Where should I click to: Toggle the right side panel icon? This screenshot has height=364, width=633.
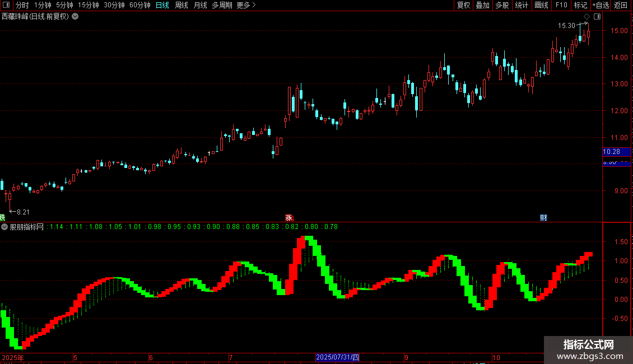tap(597, 17)
